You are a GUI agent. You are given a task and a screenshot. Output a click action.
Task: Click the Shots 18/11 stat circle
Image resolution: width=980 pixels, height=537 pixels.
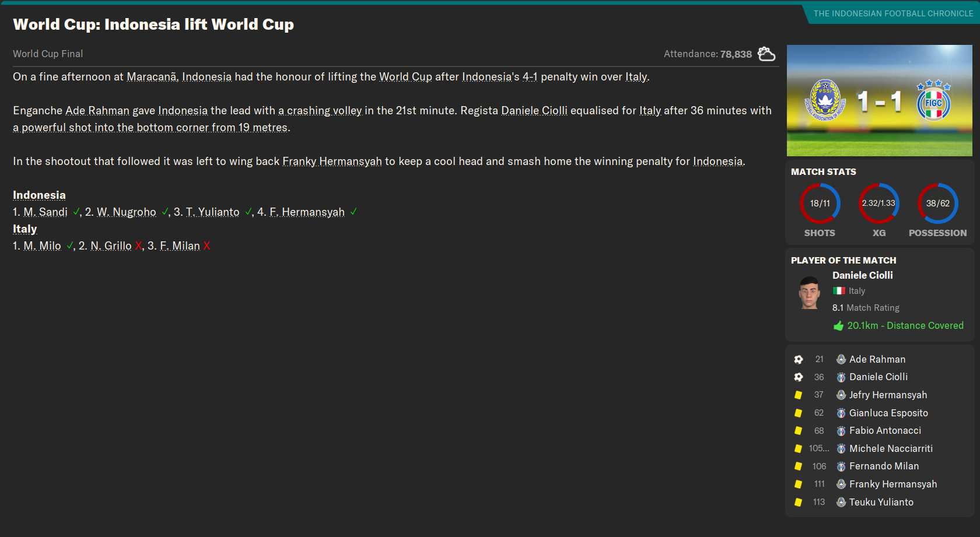click(820, 203)
